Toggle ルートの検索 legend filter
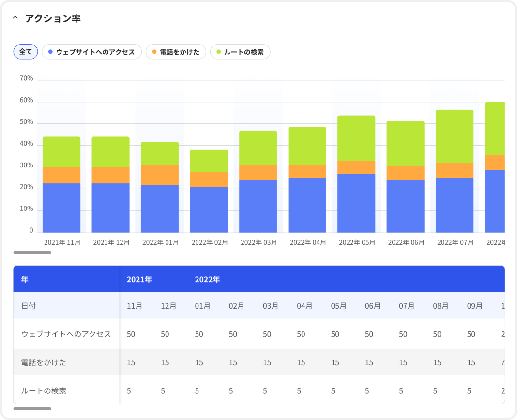This screenshot has width=517, height=420. coord(240,52)
